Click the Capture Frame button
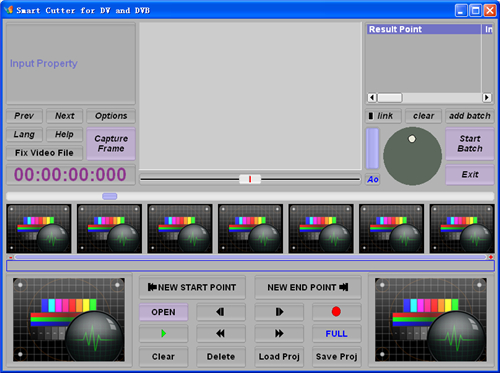The image size is (500, 373). [111, 144]
